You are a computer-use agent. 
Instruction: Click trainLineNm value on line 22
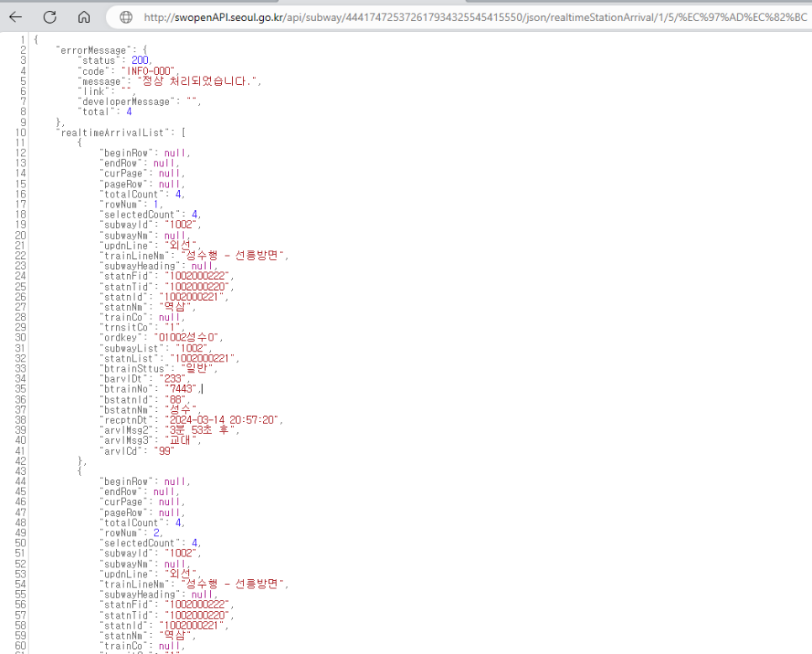(x=233, y=256)
